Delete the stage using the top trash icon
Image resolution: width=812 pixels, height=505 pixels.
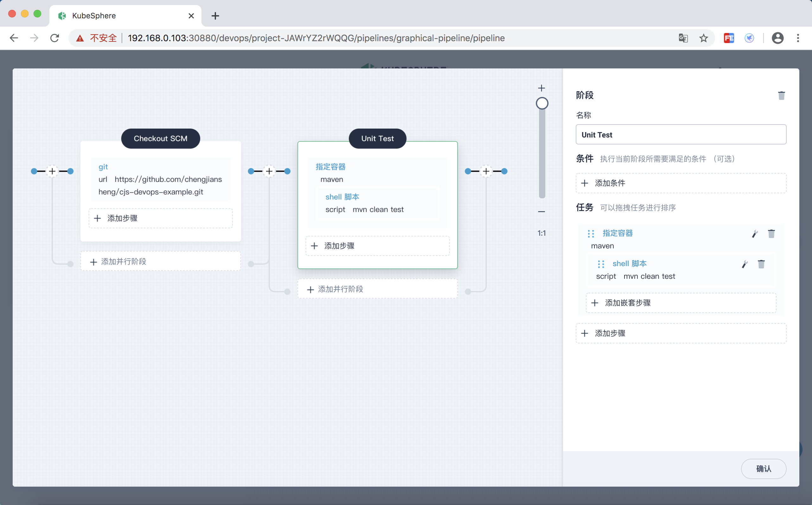[781, 96]
